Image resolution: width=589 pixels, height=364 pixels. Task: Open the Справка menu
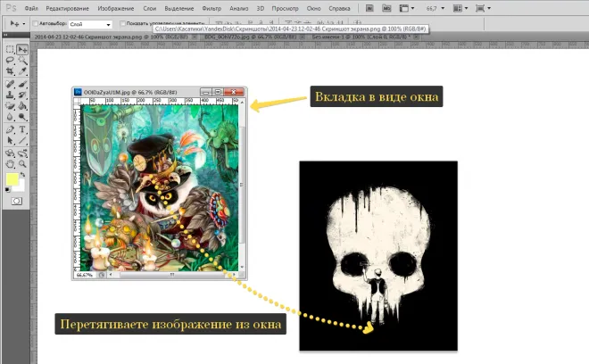click(x=339, y=8)
